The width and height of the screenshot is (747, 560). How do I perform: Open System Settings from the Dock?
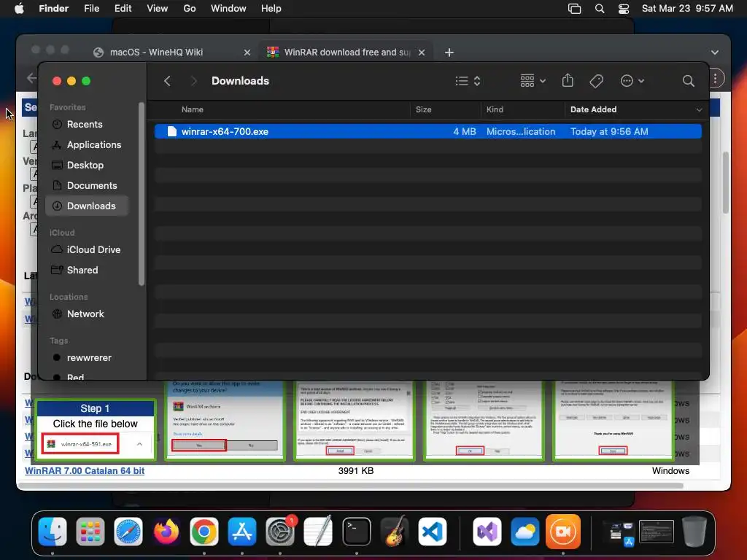280,532
